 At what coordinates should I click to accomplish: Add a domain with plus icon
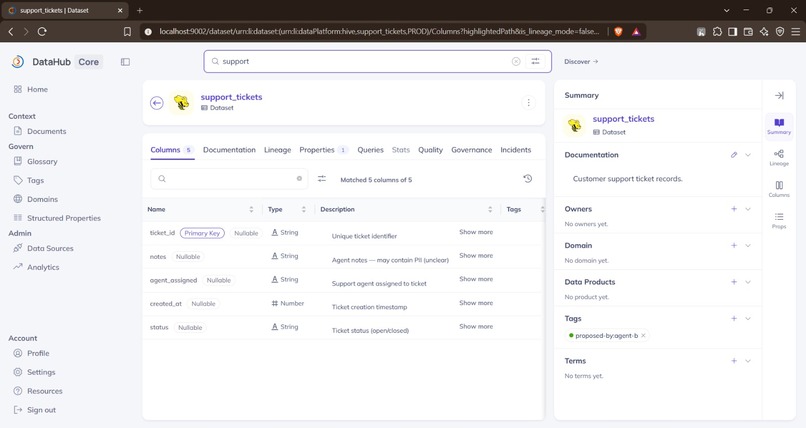tap(734, 246)
